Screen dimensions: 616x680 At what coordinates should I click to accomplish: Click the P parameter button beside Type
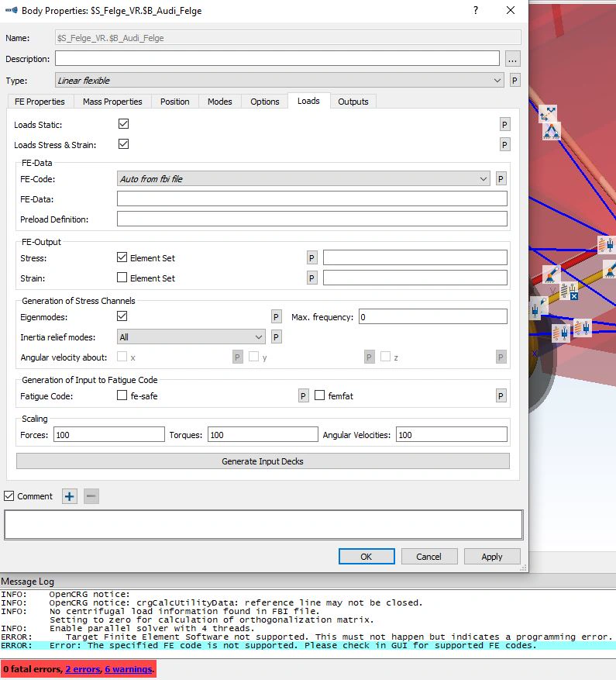(514, 80)
